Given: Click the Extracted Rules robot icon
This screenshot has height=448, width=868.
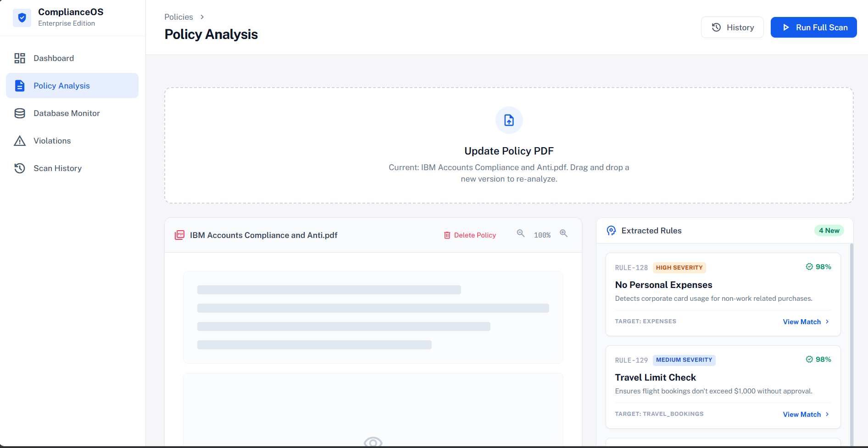Looking at the screenshot, I should pos(611,231).
